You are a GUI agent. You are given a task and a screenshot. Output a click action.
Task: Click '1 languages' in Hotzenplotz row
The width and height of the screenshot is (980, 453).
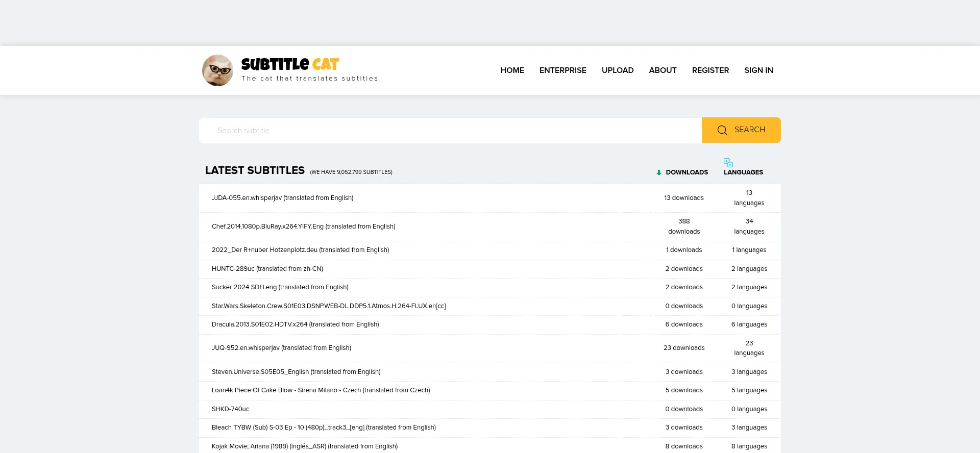pos(749,250)
